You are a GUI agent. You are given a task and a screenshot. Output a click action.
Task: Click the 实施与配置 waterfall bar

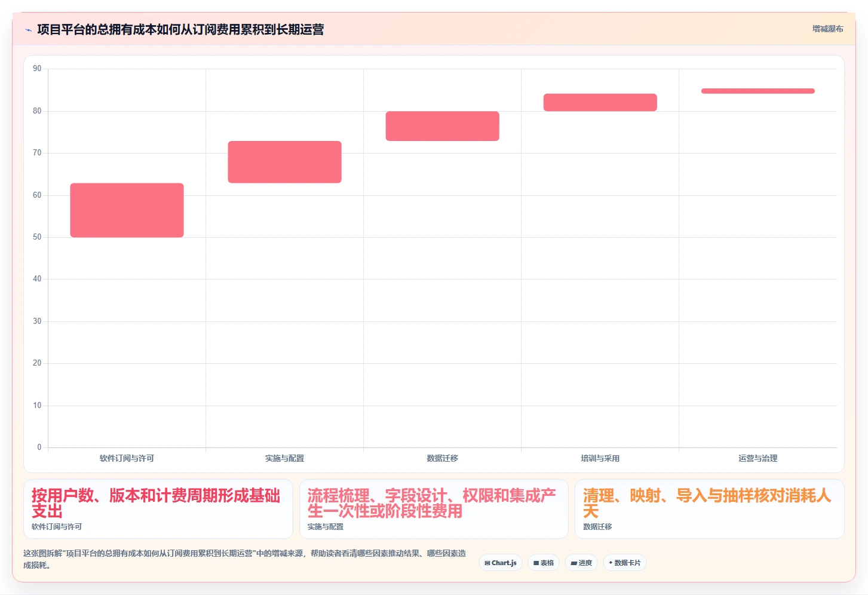coord(284,162)
